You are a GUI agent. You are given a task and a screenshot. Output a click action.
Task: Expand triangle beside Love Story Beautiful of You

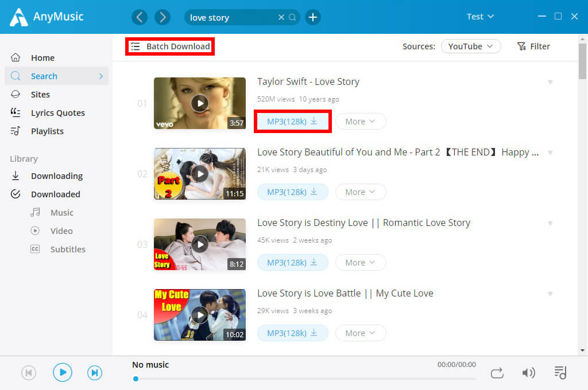550,153
